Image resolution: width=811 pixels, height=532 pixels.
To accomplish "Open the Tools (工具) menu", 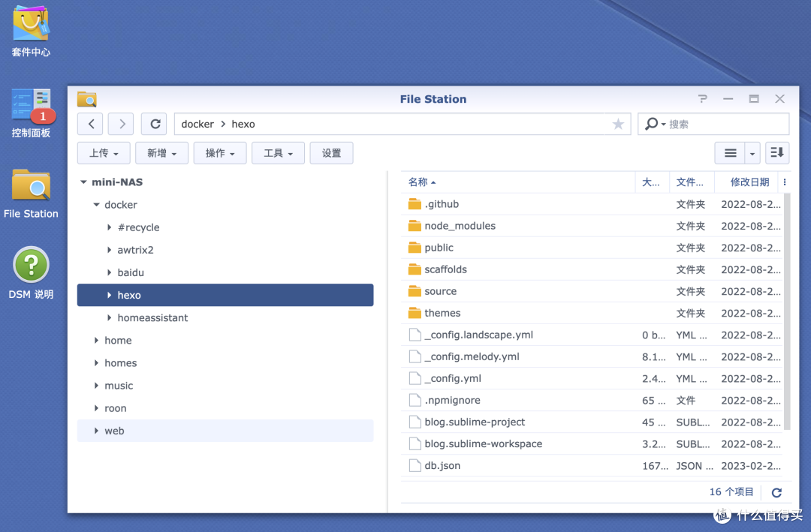I will pyautogui.click(x=278, y=153).
